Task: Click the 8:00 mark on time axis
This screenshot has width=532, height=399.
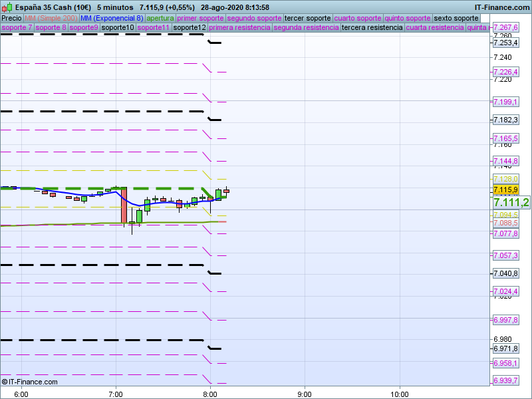Action: 210,394
